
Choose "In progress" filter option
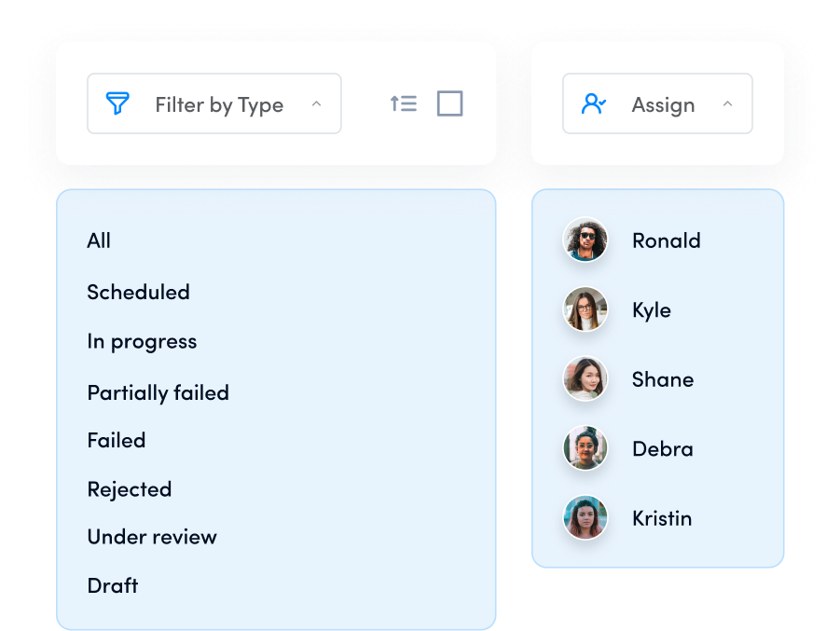tap(142, 341)
